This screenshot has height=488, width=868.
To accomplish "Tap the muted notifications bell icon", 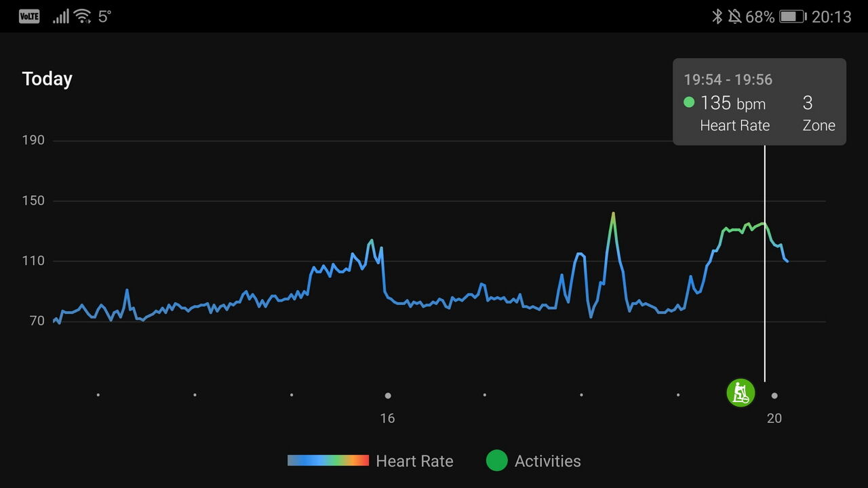I will (734, 17).
